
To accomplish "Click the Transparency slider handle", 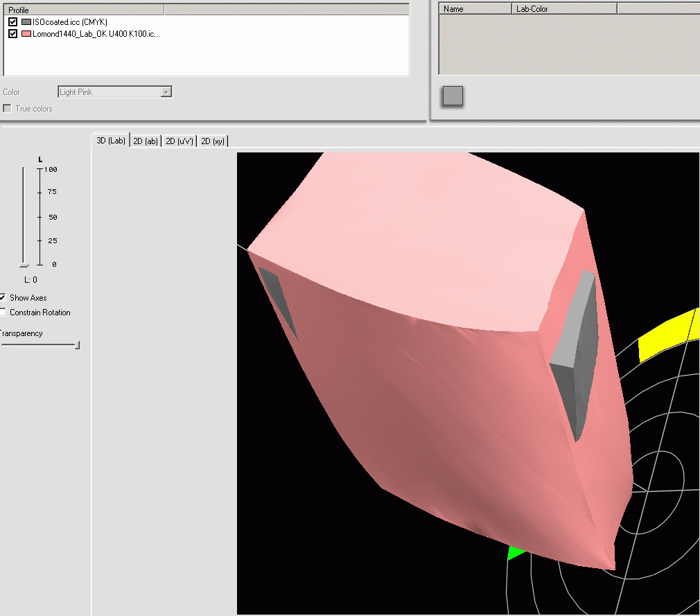I will pos(77,345).
